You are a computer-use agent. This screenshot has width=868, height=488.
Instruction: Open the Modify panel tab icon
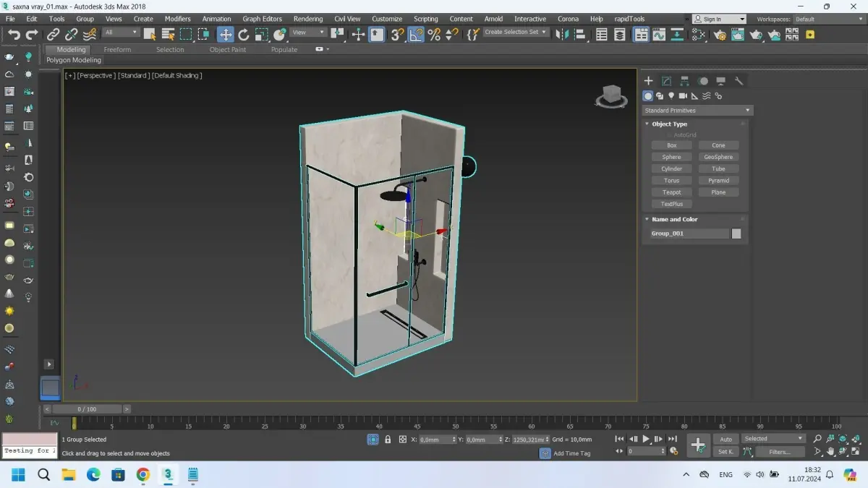click(667, 81)
